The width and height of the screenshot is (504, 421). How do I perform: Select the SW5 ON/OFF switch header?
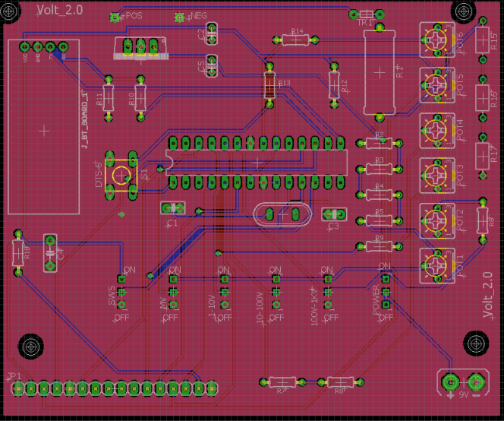121,292
